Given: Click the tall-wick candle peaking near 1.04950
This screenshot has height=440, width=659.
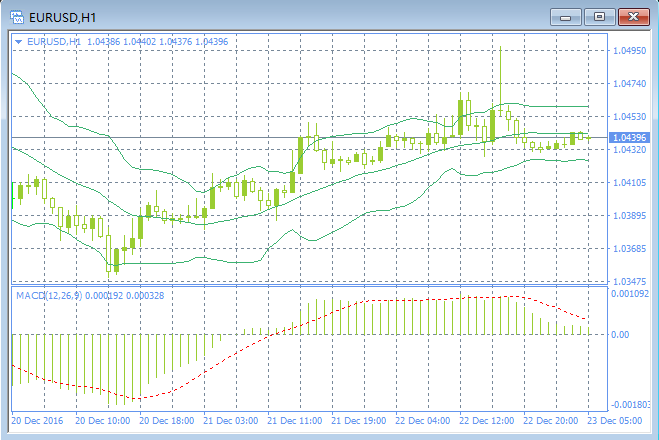Looking at the screenshot, I should pos(501,81).
